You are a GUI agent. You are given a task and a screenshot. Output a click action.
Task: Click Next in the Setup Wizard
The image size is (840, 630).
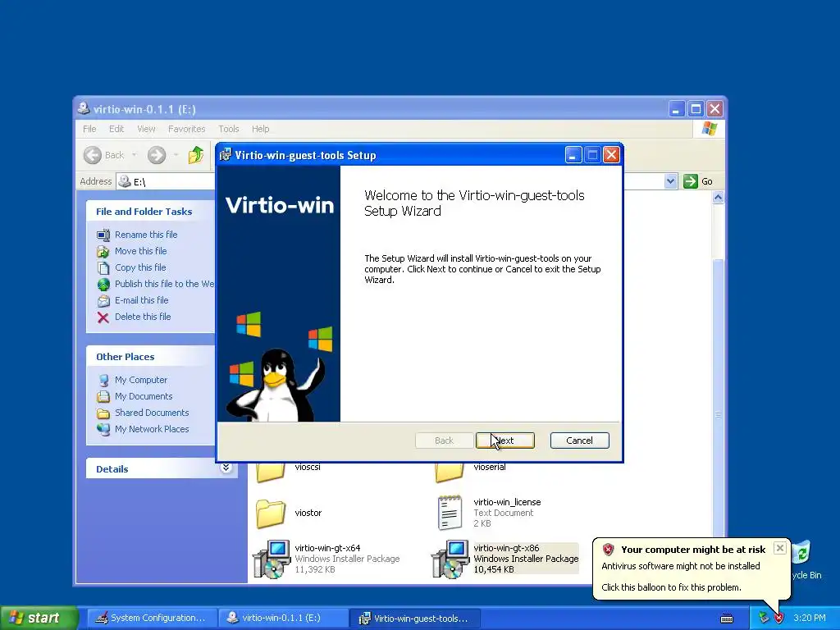coord(505,441)
